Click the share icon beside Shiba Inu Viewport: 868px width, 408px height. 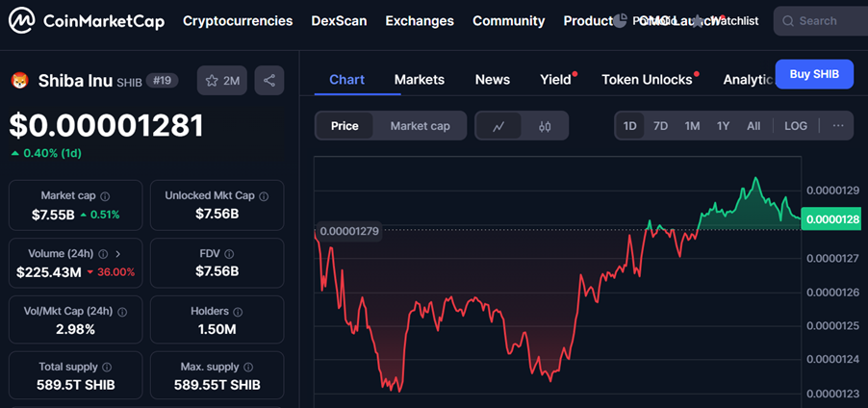pyautogui.click(x=269, y=81)
